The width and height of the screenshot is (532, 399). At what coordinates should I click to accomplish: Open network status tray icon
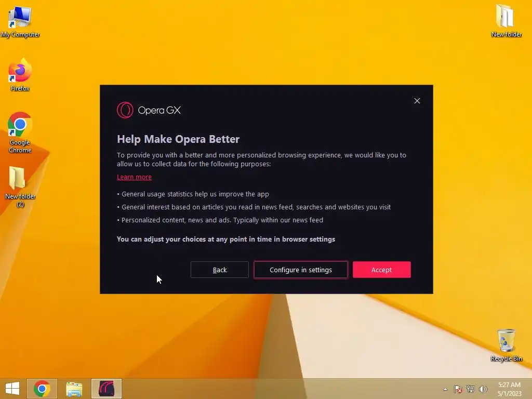click(470, 389)
